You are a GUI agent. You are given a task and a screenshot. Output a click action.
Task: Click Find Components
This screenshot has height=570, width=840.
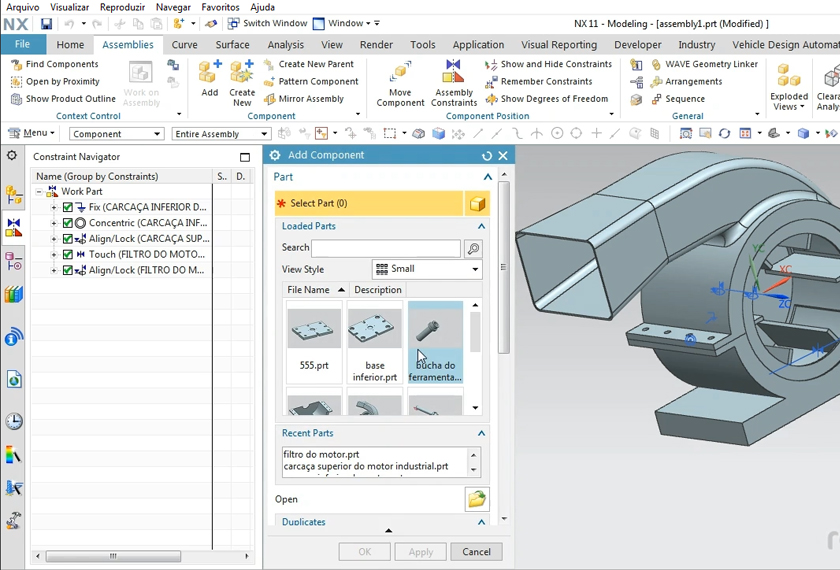[60, 64]
